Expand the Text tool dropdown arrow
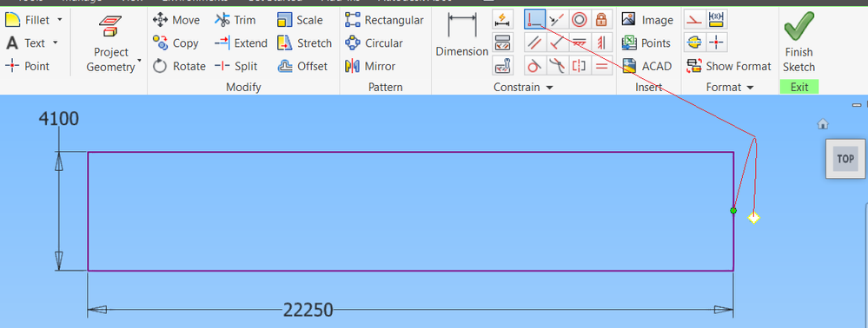The height and width of the screenshot is (328, 868). [55, 43]
